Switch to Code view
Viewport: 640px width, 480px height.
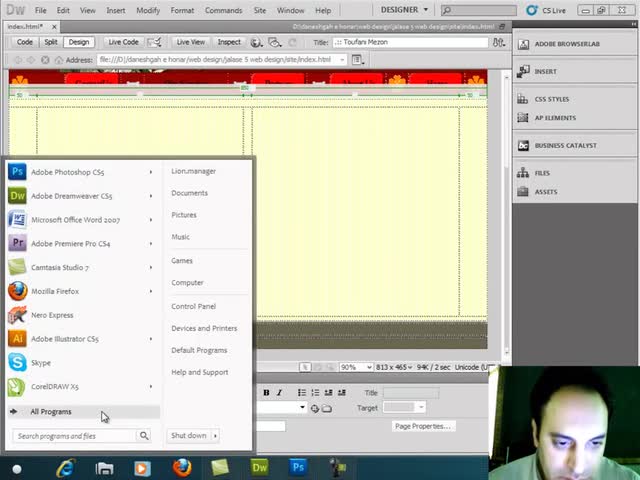point(24,42)
